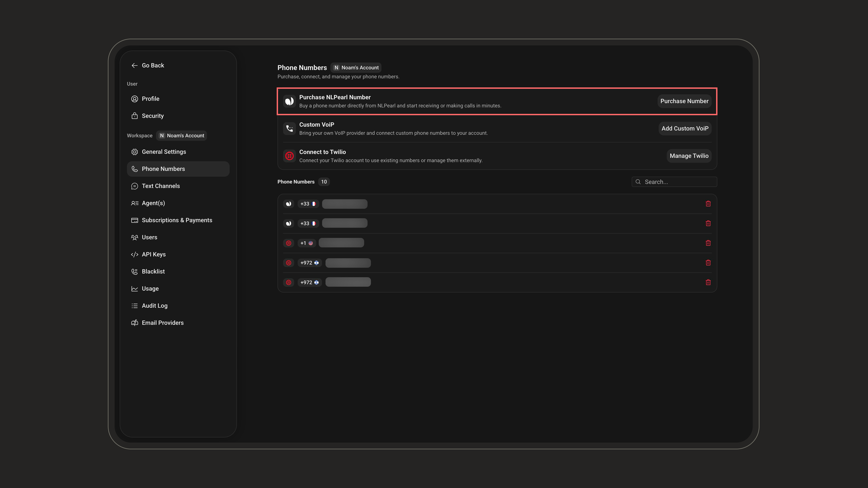Click the Manage Twilio button
Screen dimensions: 868x488
tap(689, 156)
